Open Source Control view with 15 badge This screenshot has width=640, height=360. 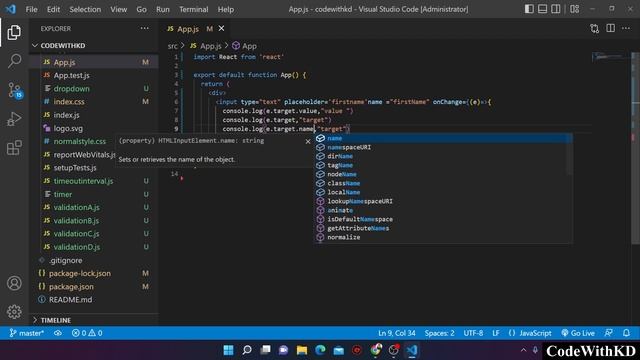tap(15, 90)
